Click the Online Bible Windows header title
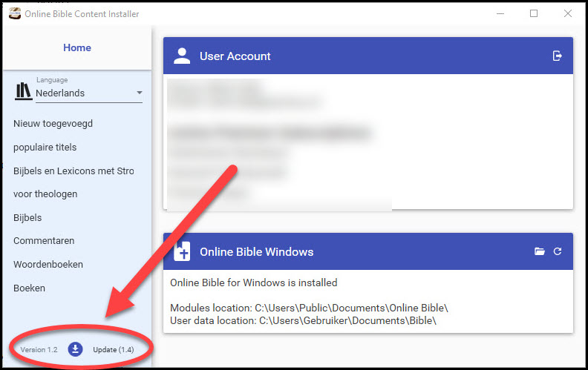This screenshot has width=588, height=370. tap(256, 251)
